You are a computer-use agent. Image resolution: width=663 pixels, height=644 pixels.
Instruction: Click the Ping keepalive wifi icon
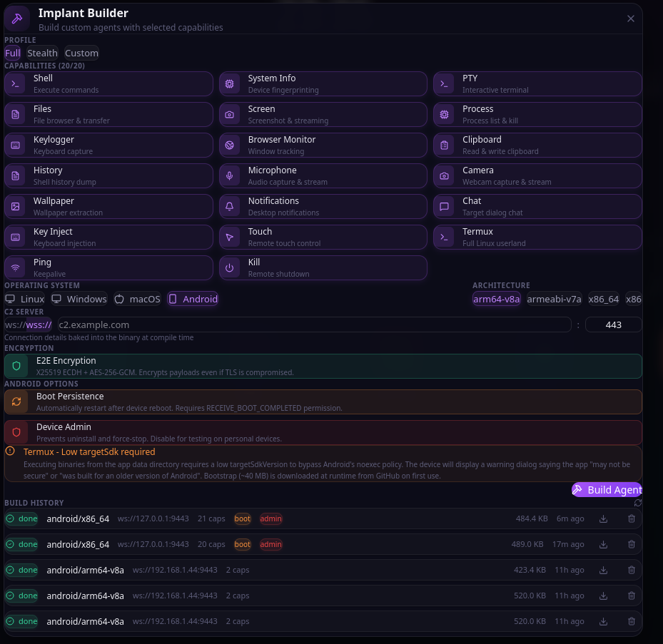pyautogui.click(x=16, y=267)
